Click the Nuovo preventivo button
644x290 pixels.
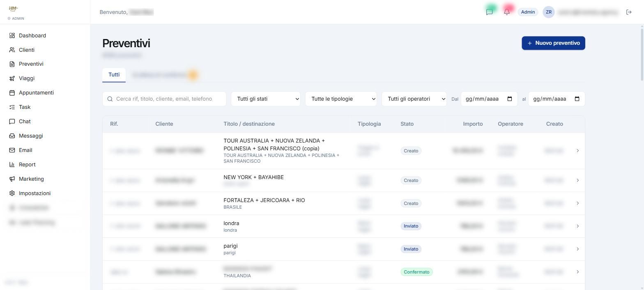553,43
